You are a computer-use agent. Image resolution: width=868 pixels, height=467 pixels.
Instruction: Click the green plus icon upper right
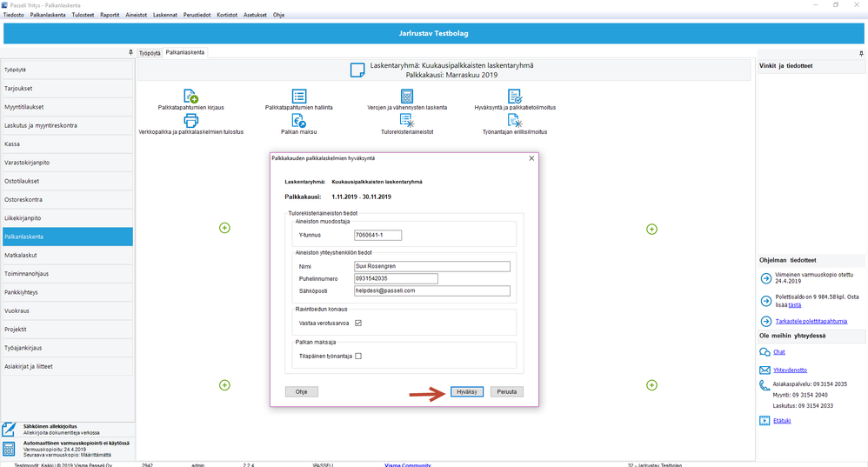[652, 229]
